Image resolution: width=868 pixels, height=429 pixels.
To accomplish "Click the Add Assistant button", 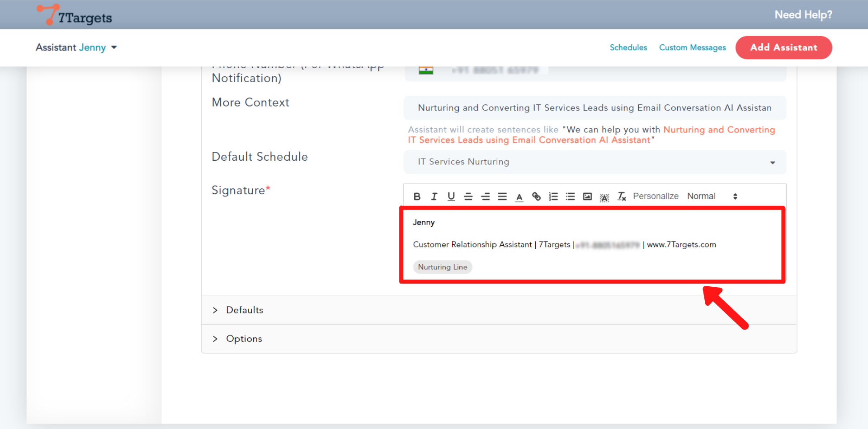I will [x=783, y=47].
